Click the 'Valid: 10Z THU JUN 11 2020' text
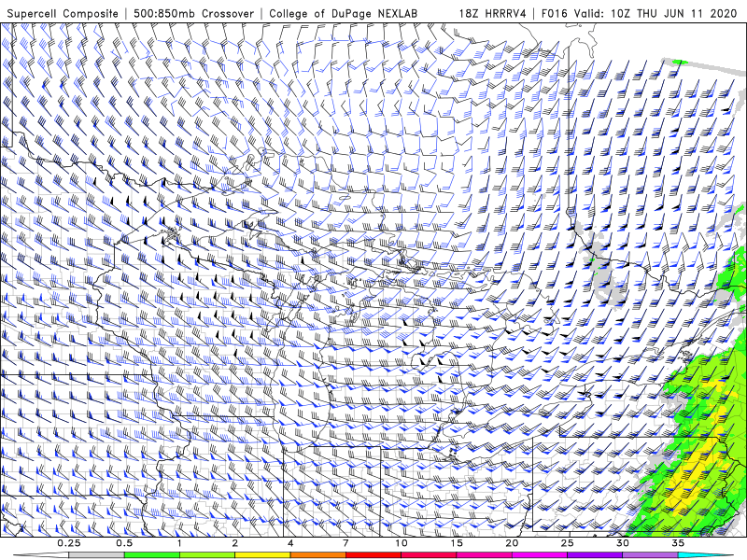This screenshot has height=560, width=747. point(655,13)
